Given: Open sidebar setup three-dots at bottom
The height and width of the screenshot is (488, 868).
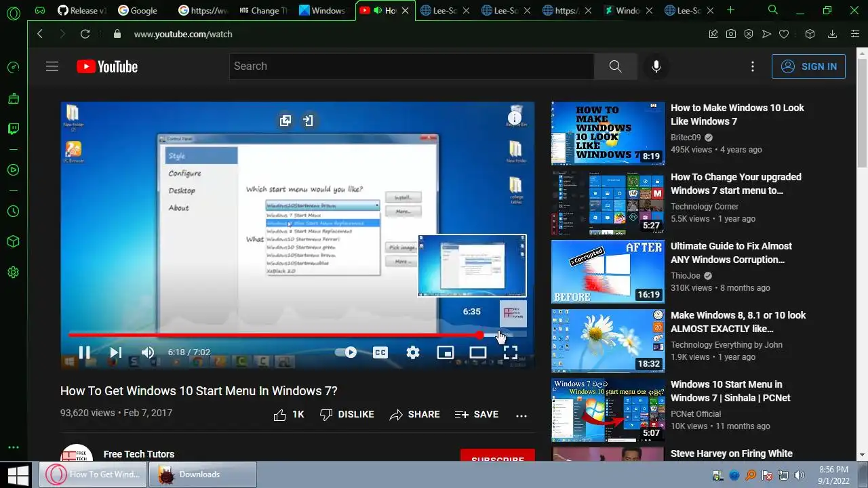Looking at the screenshot, I should [x=13, y=448].
